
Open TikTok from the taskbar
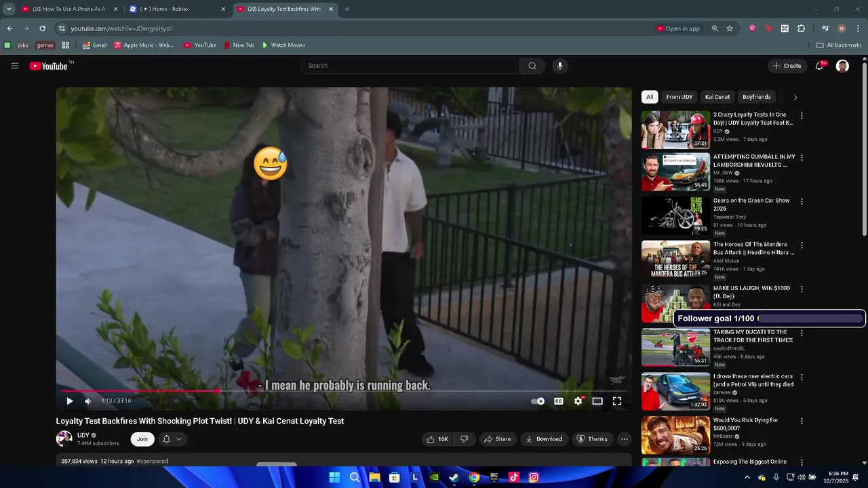point(514,477)
